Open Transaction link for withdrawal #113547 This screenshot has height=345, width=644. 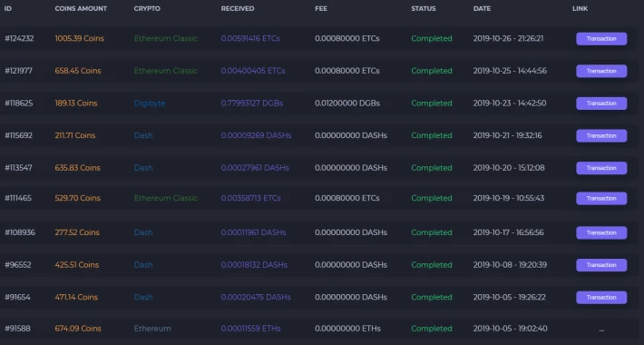coord(601,168)
